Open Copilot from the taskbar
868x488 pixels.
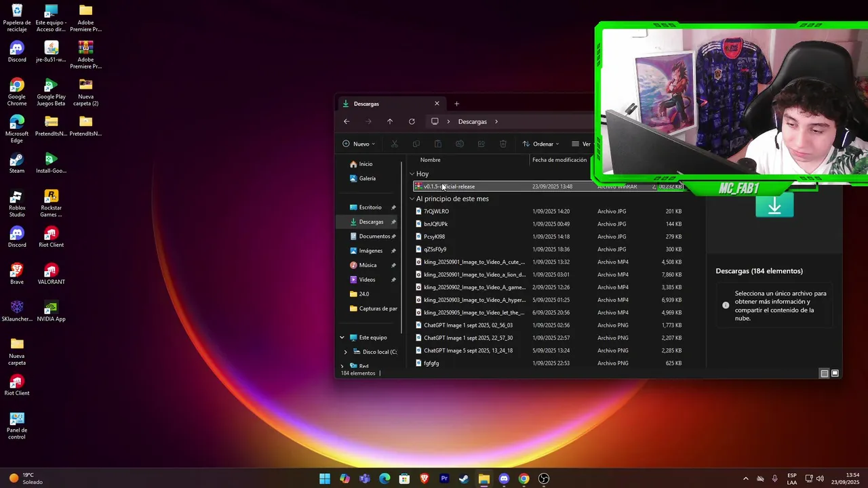[x=344, y=479]
